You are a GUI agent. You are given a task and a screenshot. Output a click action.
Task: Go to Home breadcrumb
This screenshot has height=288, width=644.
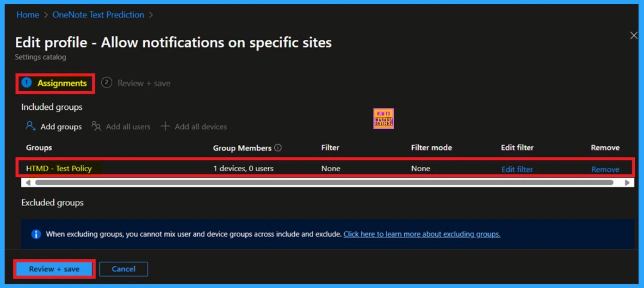pyautogui.click(x=28, y=15)
